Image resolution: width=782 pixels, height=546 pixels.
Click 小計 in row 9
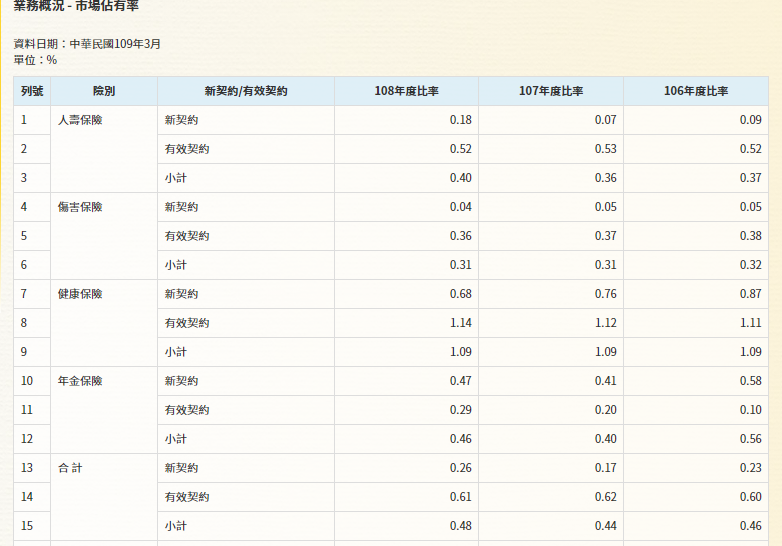point(176,352)
